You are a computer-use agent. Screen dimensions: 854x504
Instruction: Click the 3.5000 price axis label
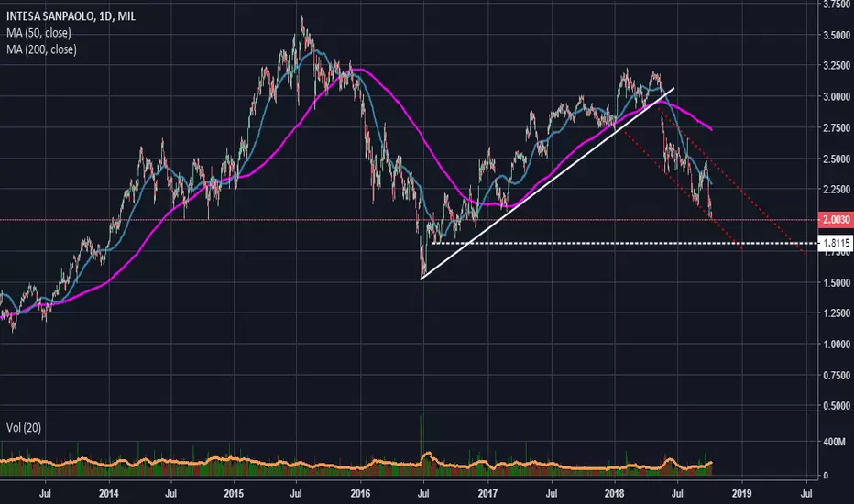click(836, 36)
